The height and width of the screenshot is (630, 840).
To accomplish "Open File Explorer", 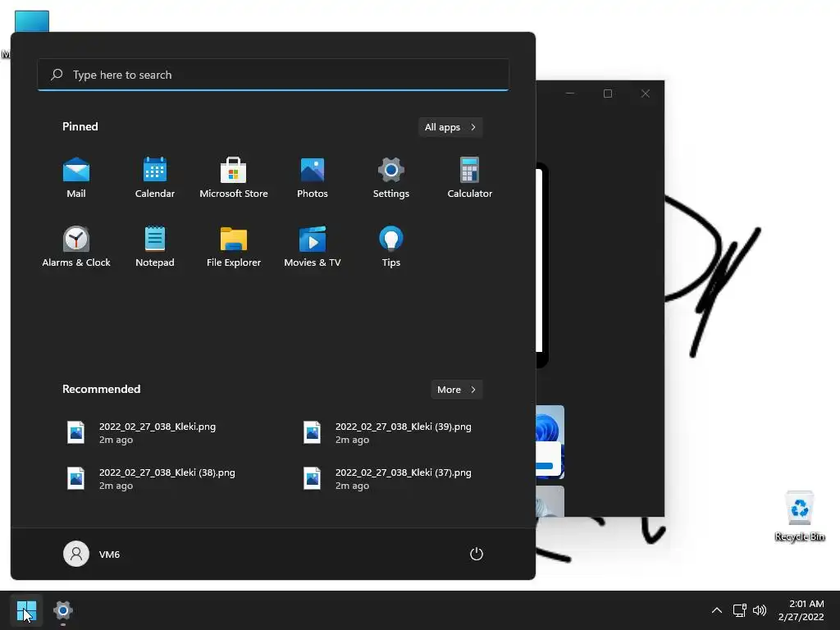I will pos(234,246).
